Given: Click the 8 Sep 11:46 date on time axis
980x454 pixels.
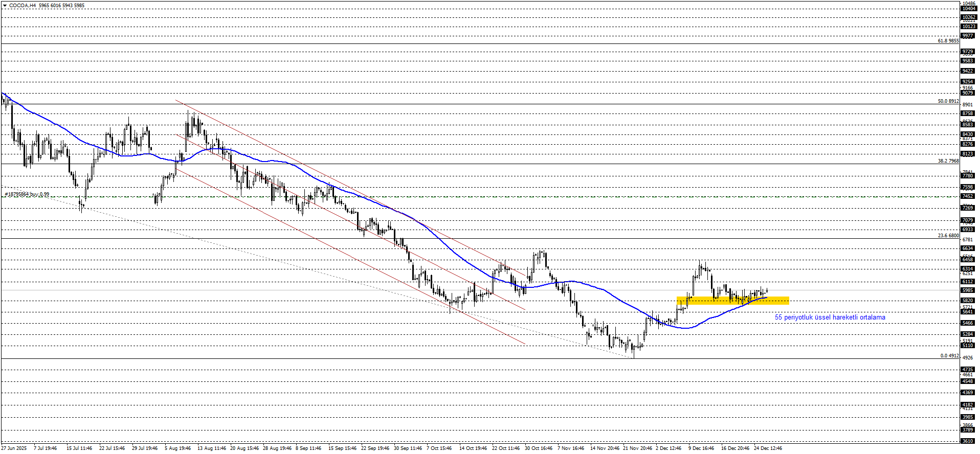Looking at the screenshot, I should (308, 448).
